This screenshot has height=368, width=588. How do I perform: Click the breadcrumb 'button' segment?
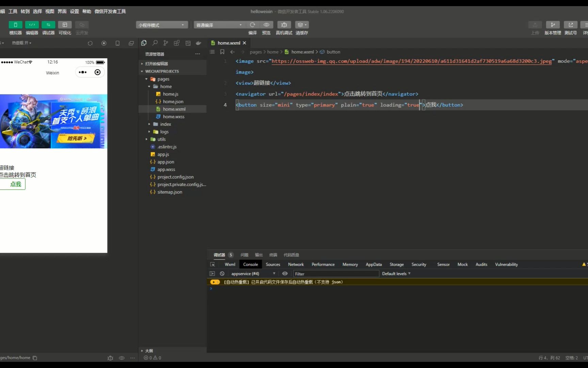[x=333, y=52]
